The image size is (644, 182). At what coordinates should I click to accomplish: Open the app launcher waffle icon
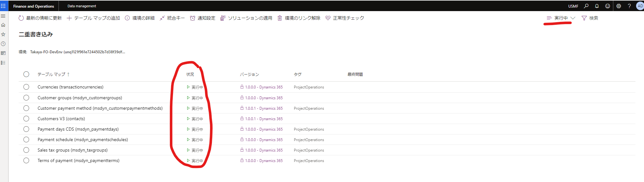[x=3, y=6]
